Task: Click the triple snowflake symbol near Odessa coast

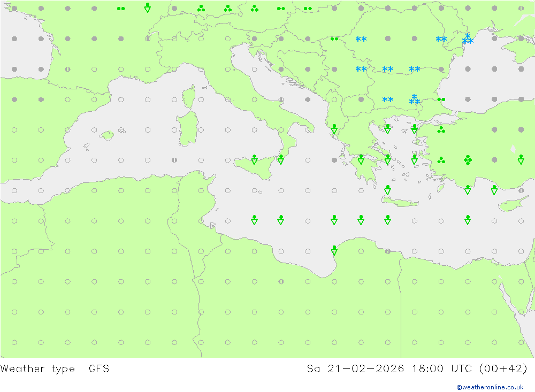Action: [468, 39]
